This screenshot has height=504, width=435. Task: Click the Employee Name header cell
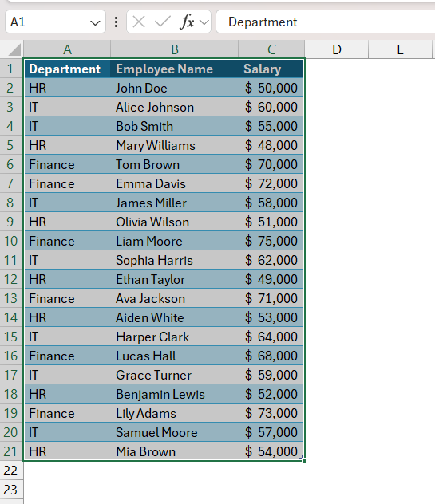click(x=174, y=69)
